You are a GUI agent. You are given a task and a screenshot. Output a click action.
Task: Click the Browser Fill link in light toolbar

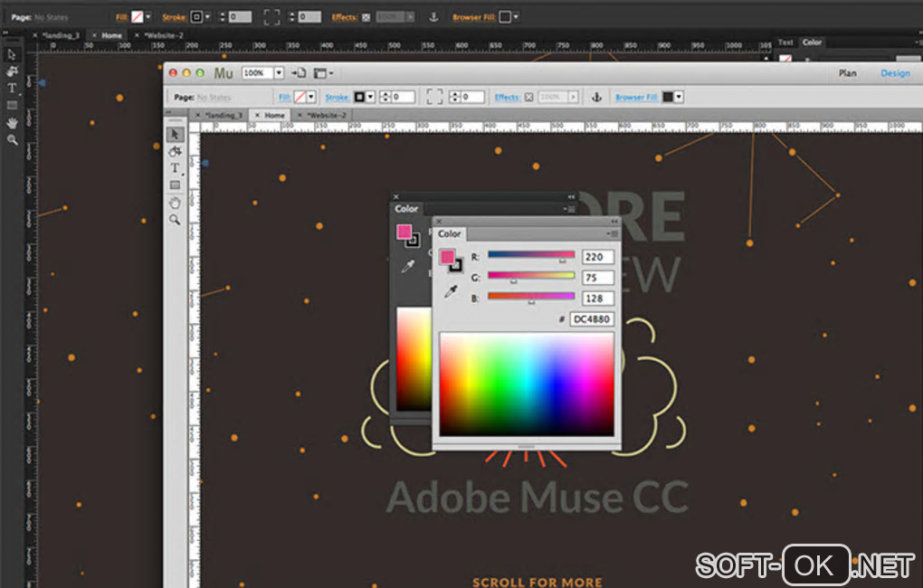(x=636, y=97)
